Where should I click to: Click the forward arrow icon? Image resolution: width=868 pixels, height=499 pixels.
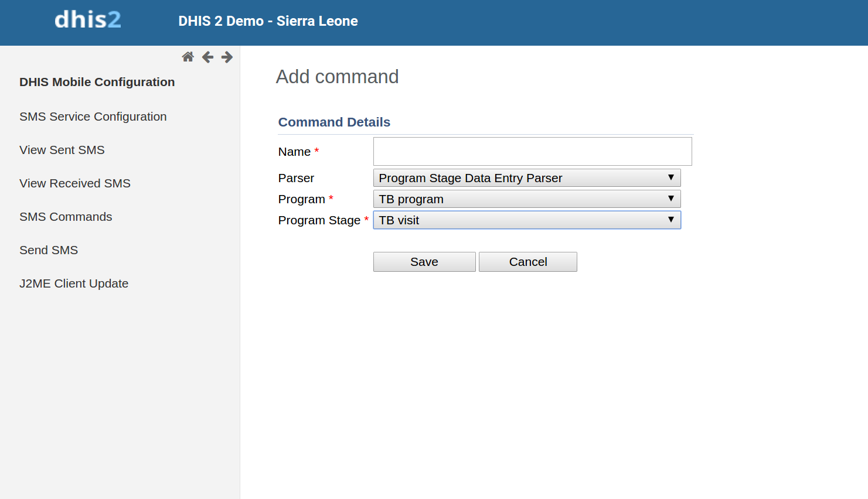pos(227,57)
